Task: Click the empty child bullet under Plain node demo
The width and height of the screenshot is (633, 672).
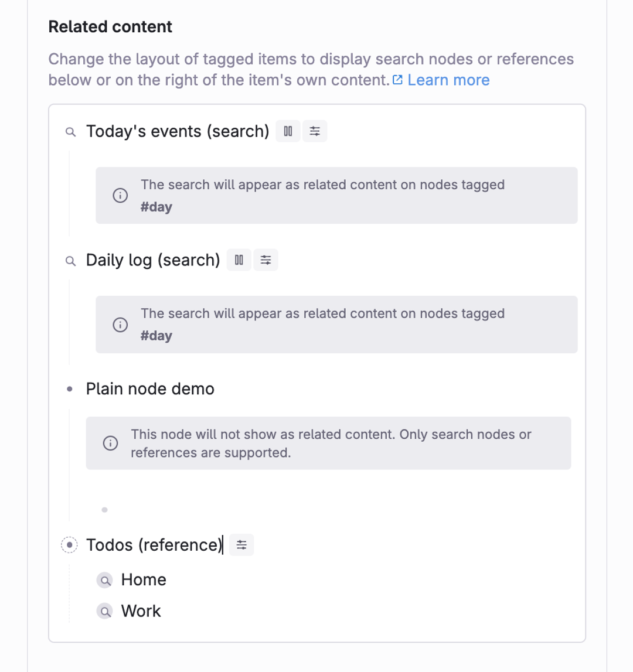Action: point(104,510)
